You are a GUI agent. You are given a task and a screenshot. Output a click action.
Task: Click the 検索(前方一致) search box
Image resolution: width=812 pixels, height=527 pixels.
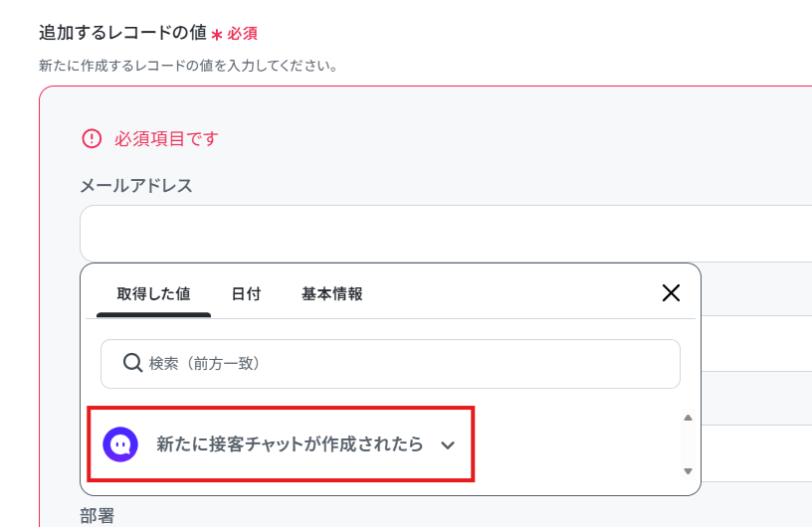click(390, 363)
